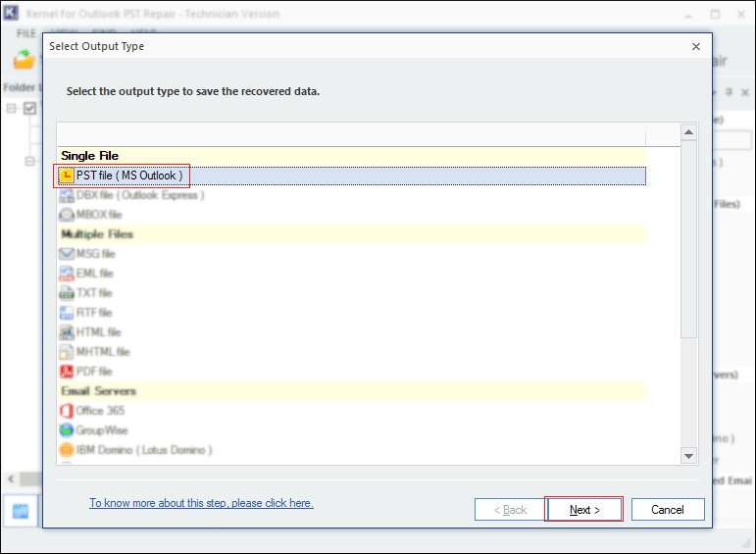This screenshot has height=554, width=756.
Task: Click the PST file icon
Action: tap(66, 176)
